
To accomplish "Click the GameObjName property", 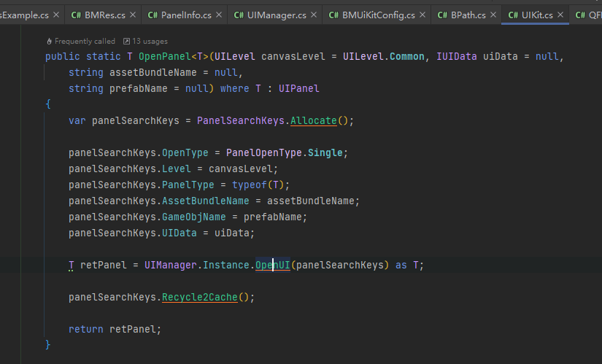I will pyautogui.click(x=194, y=217).
